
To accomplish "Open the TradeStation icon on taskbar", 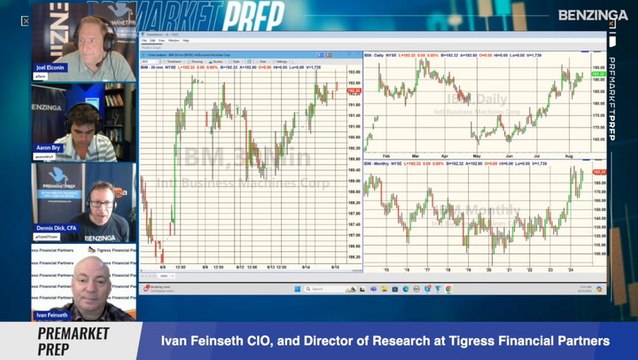I will 438,289.
